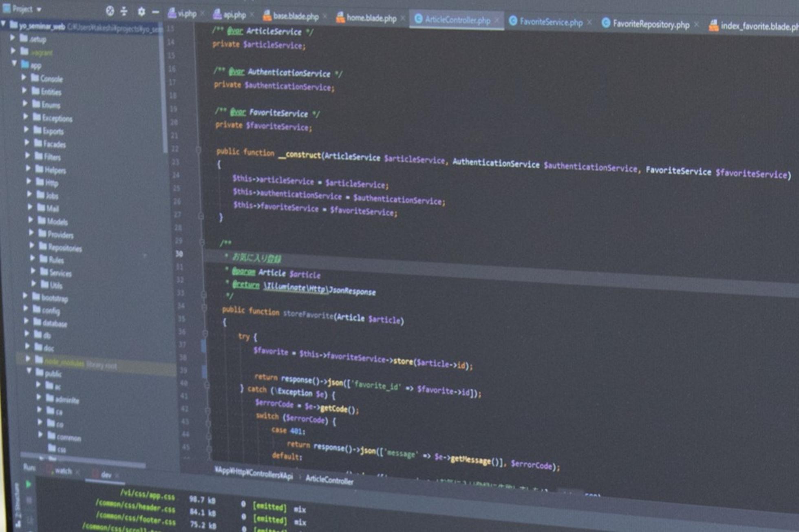Collapse the app folder in tree
The width and height of the screenshot is (799, 532).
tap(15, 63)
